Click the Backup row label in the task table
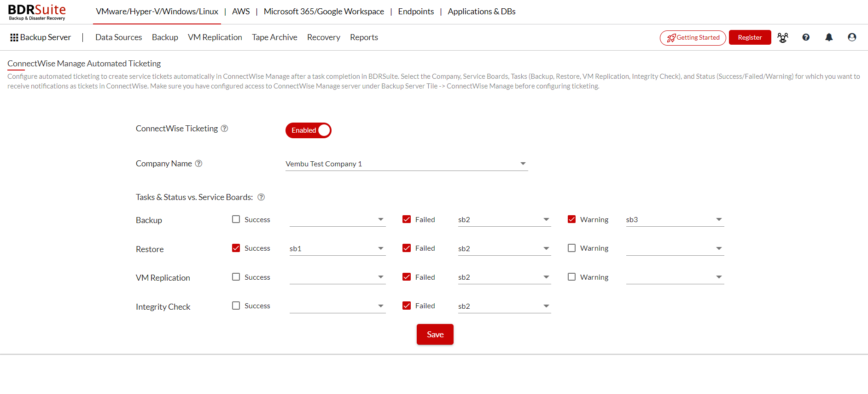Screen dimensions: 868x394 pos(149,220)
